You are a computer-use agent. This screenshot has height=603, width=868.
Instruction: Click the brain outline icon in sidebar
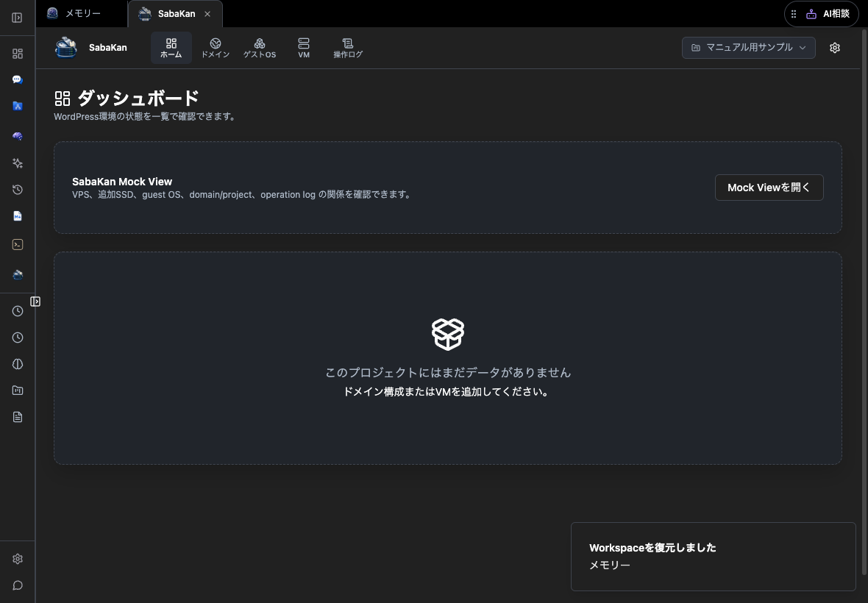pyautogui.click(x=17, y=364)
